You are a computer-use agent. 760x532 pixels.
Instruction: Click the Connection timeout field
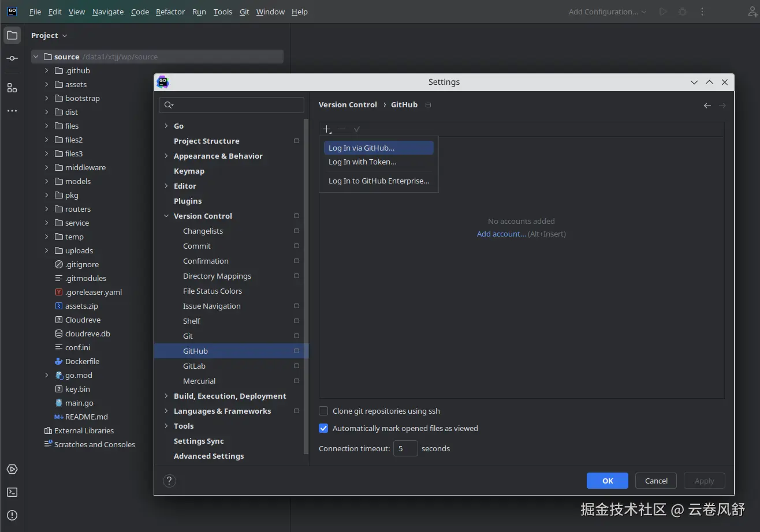(x=405, y=448)
